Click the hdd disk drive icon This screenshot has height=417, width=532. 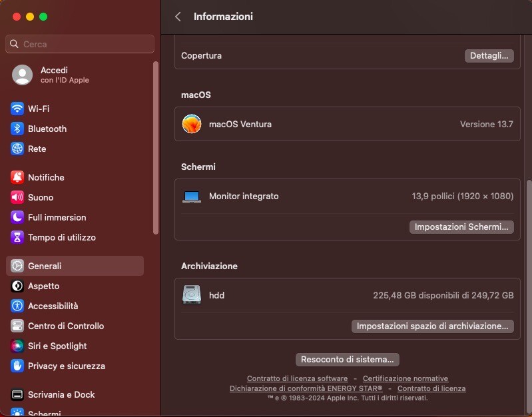click(192, 294)
